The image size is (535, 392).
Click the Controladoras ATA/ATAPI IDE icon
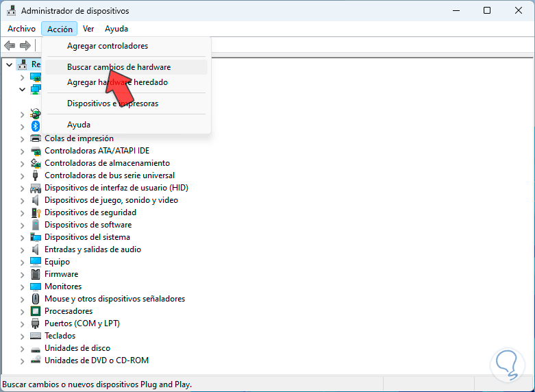[x=36, y=151]
